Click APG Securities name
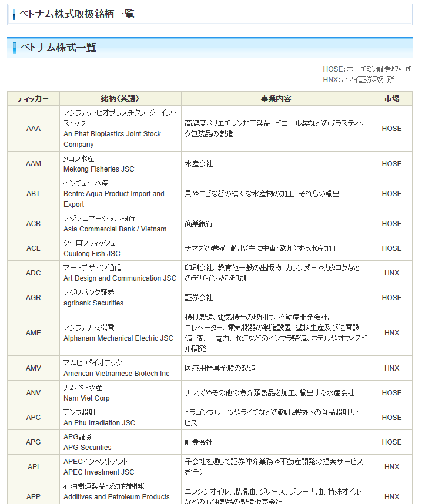The image size is (425, 504). point(87,448)
